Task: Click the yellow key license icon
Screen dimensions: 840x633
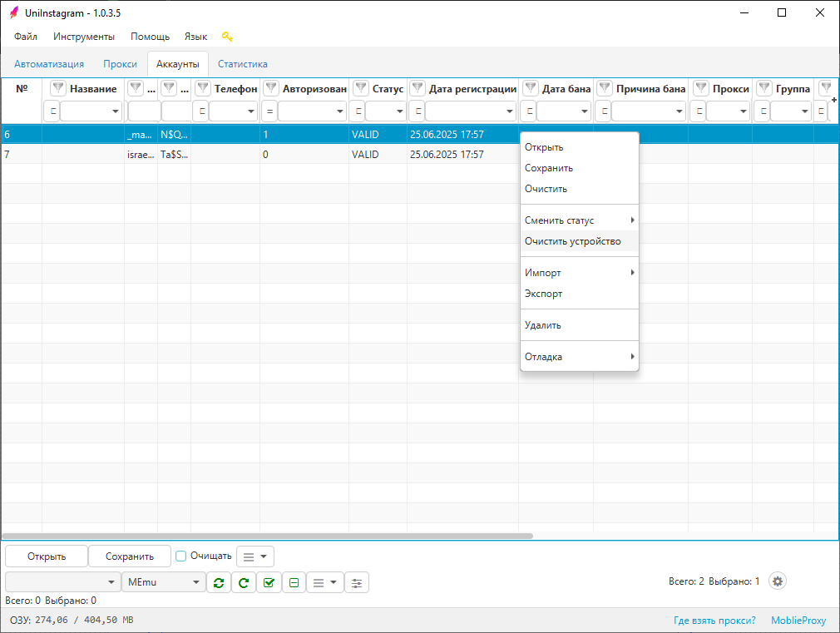Action: point(227,37)
